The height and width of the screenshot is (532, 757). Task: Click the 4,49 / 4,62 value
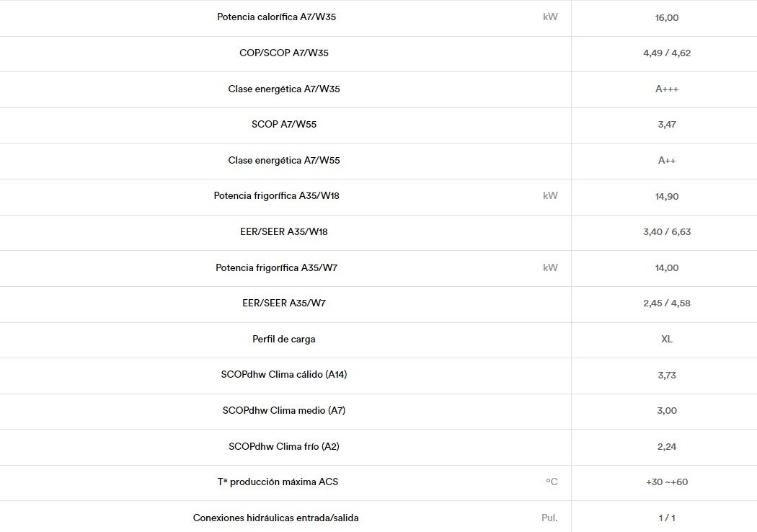(x=667, y=53)
